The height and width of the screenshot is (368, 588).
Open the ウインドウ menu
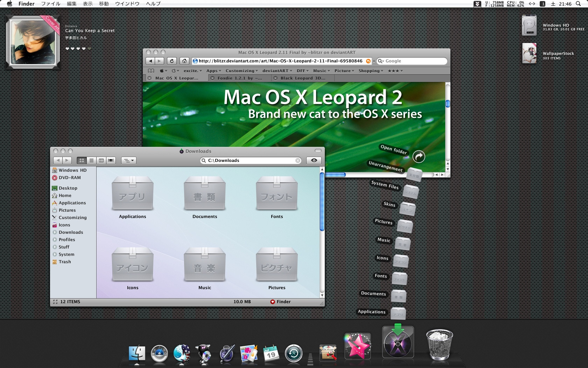pyautogui.click(x=127, y=4)
